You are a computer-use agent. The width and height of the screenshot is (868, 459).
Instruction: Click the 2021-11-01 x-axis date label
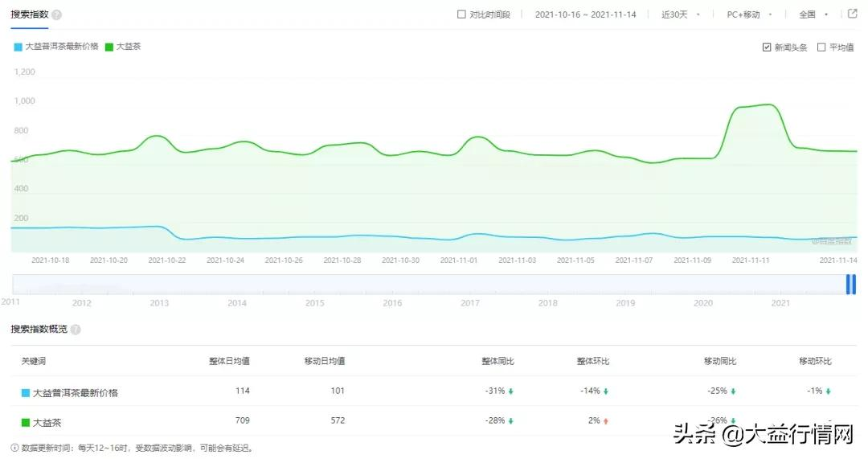point(459,260)
